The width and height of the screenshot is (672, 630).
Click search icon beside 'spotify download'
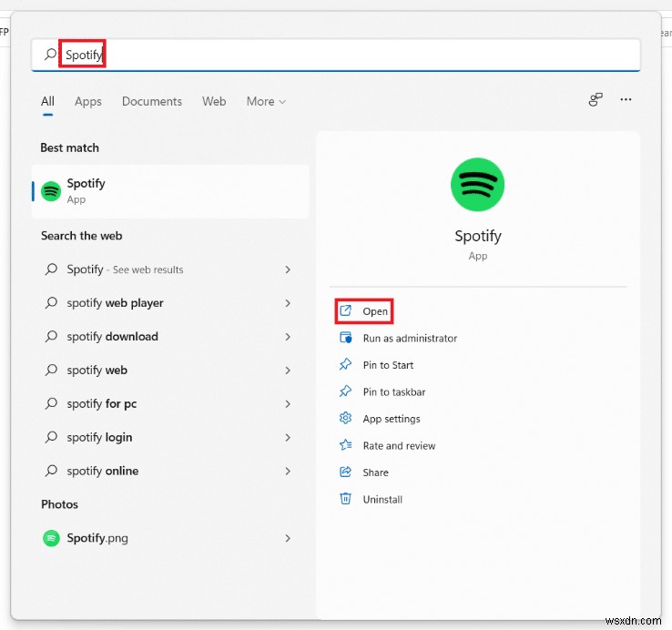51,336
